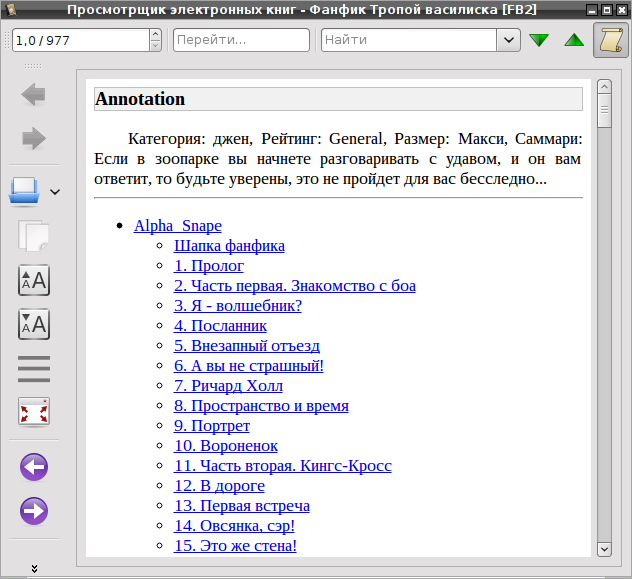Open the search history dropdown

click(x=509, y=40)
